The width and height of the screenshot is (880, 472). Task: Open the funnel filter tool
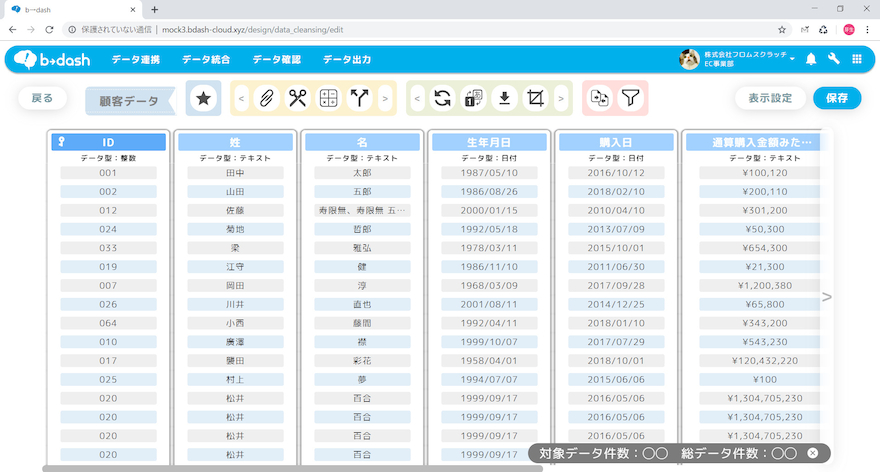tap(630, 98)
